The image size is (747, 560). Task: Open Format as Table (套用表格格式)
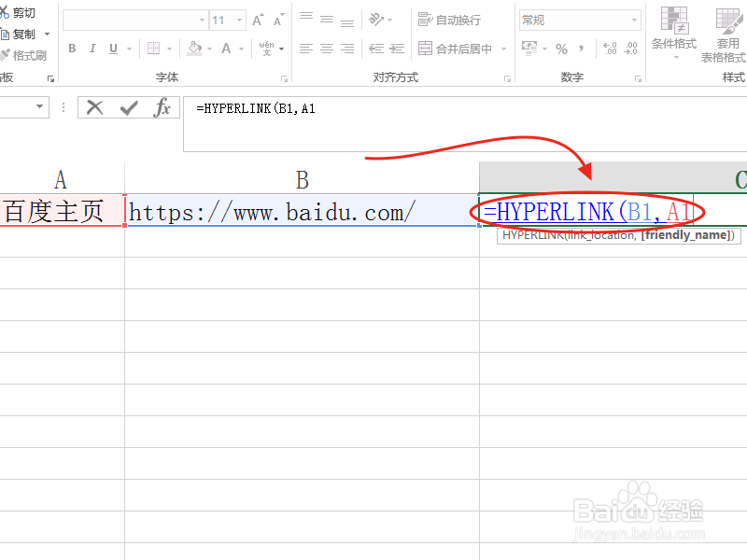point(724,35)
